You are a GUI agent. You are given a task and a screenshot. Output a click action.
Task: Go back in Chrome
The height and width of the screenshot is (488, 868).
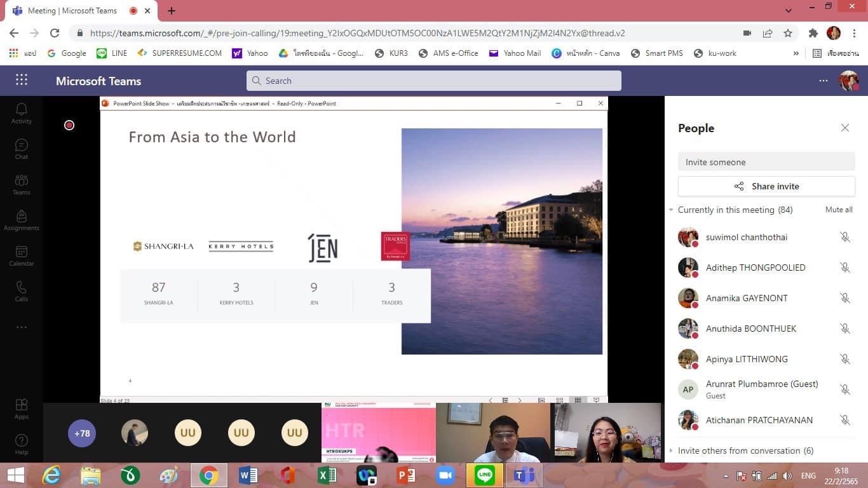coord(14,33)
